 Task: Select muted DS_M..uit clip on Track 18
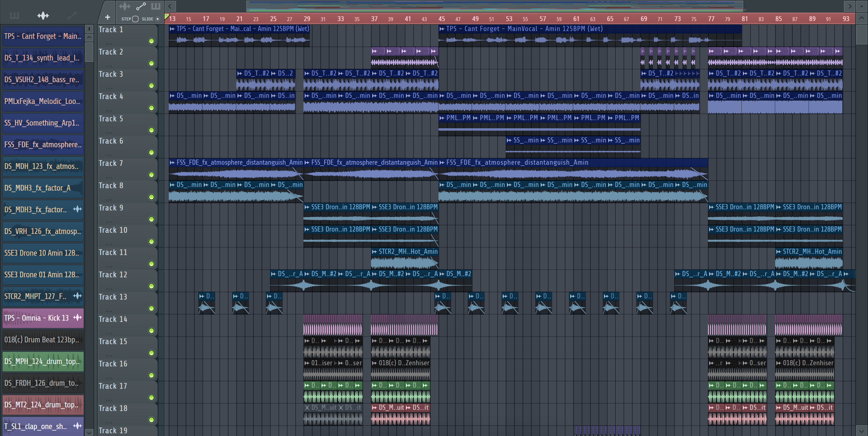tap(320, 414)
